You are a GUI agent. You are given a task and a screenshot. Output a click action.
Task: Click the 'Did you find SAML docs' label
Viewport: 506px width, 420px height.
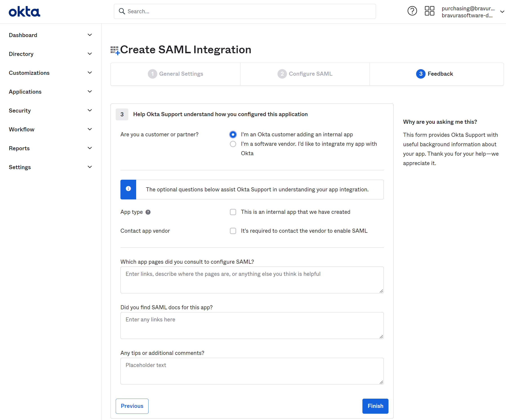[x=166, y=307]
